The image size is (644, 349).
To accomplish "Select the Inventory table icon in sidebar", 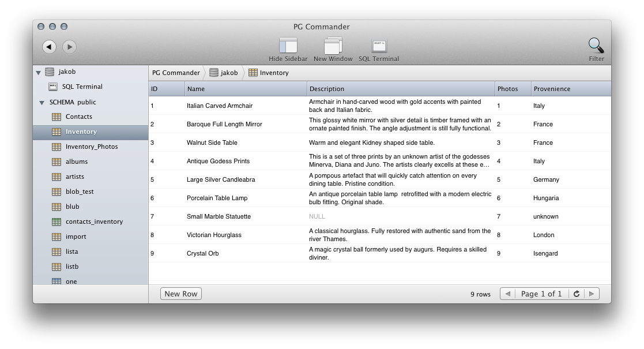I will click(56, 132).
